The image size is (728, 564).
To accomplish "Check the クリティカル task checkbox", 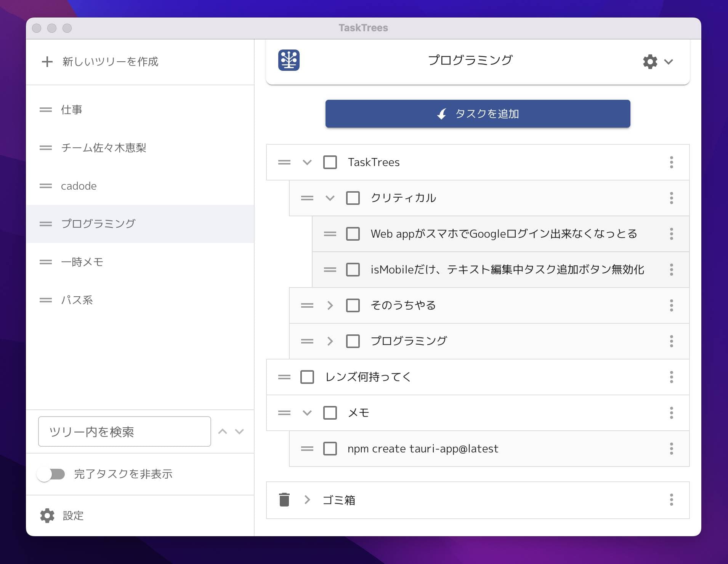I will [x=353, y=198].
